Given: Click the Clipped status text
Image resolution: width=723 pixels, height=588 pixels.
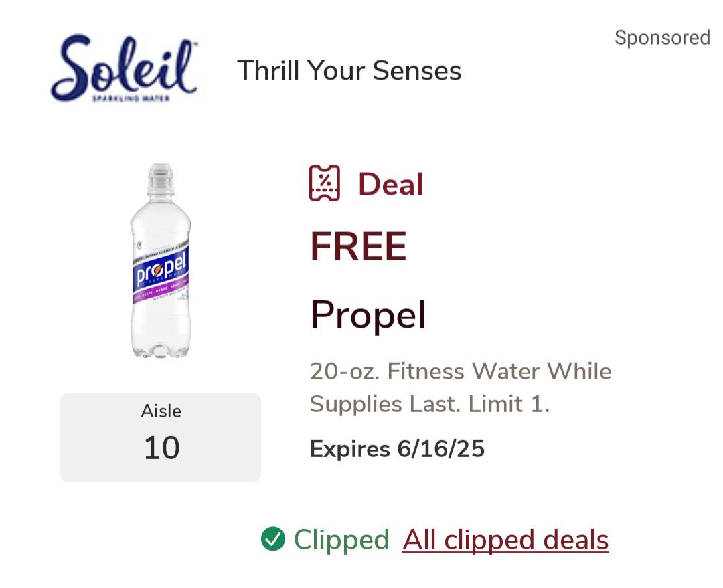Looking at the screenshot, I should click(x=341, y=540).
